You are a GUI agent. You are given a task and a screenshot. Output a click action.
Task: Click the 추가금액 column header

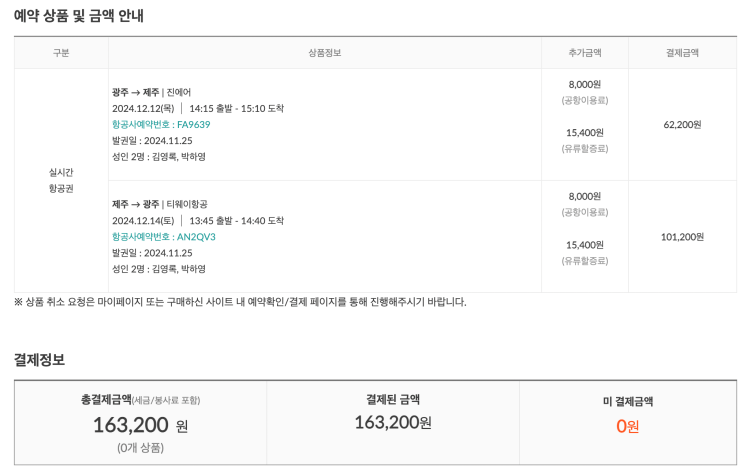(584, 53)
